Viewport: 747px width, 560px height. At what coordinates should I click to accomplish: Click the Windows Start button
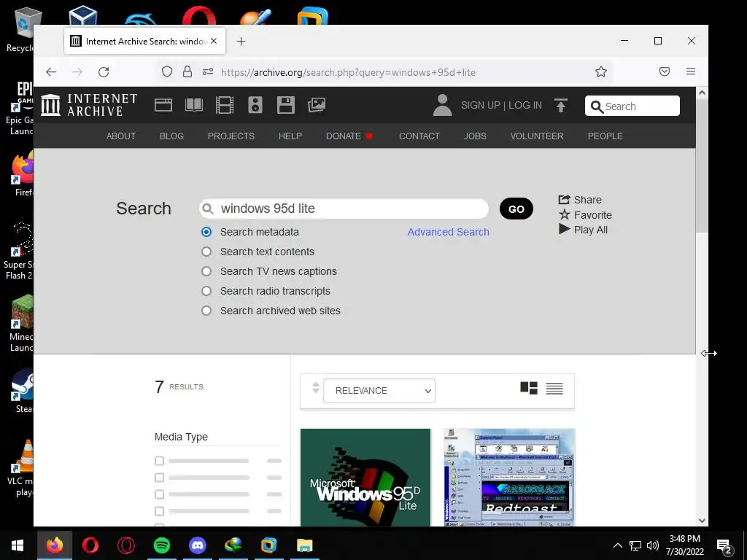pyautogui.click(x=18, y=545)
